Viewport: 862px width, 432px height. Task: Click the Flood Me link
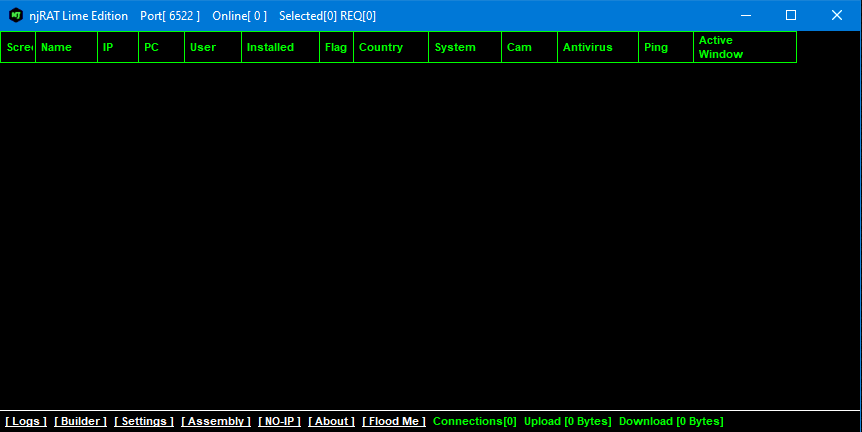[394, 421]
